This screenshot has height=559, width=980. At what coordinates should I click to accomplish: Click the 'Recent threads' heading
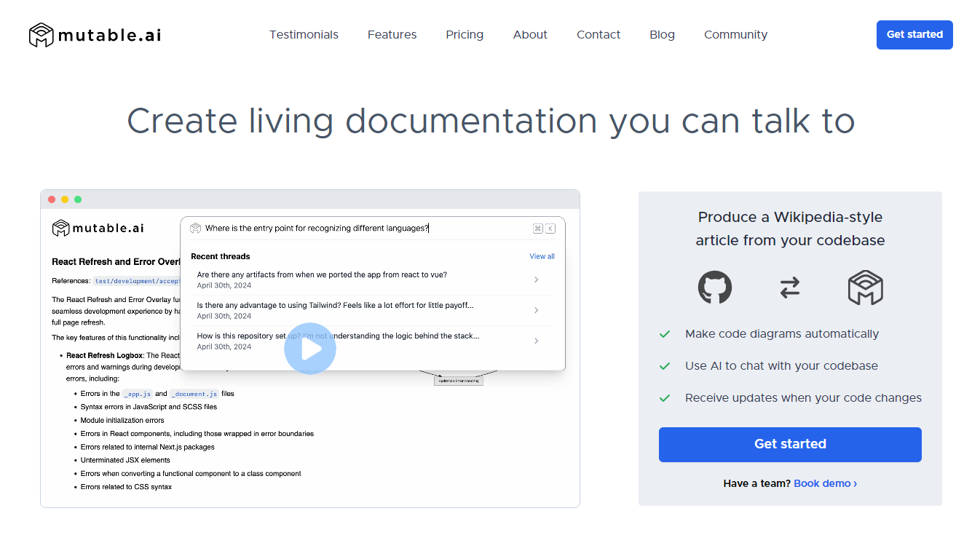pyautogui.click(x=221, y=256)
